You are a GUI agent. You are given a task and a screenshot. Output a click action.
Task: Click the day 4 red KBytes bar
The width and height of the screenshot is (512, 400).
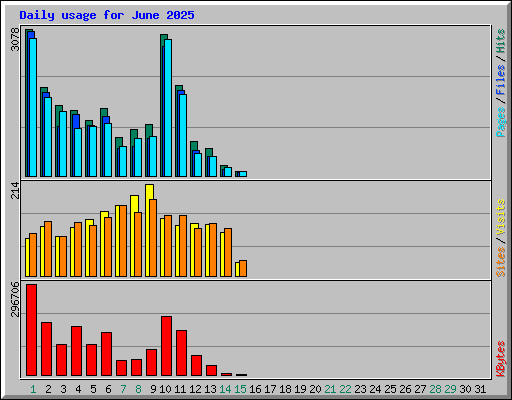click(76, 351)
